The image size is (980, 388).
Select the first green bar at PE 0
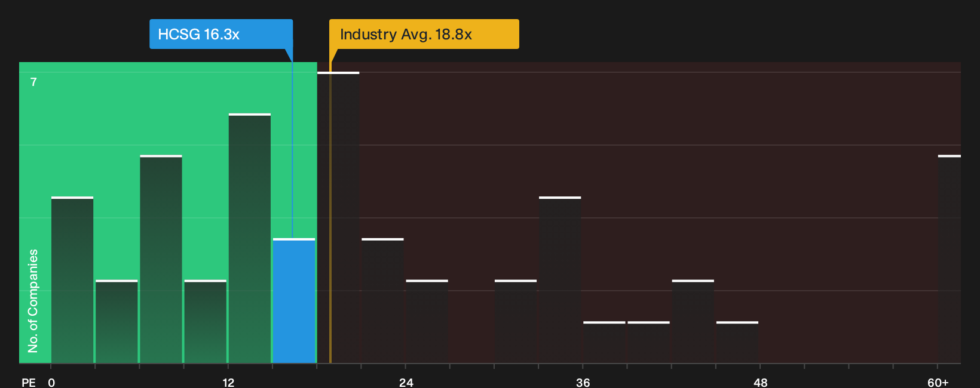point(72,280)
